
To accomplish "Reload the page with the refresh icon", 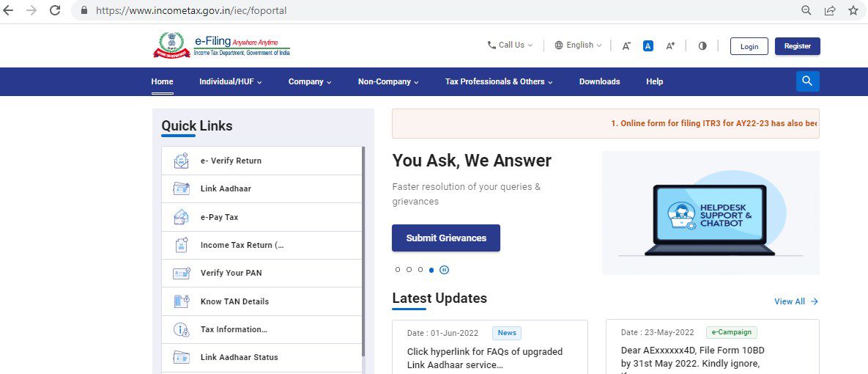I will point(55,10).
